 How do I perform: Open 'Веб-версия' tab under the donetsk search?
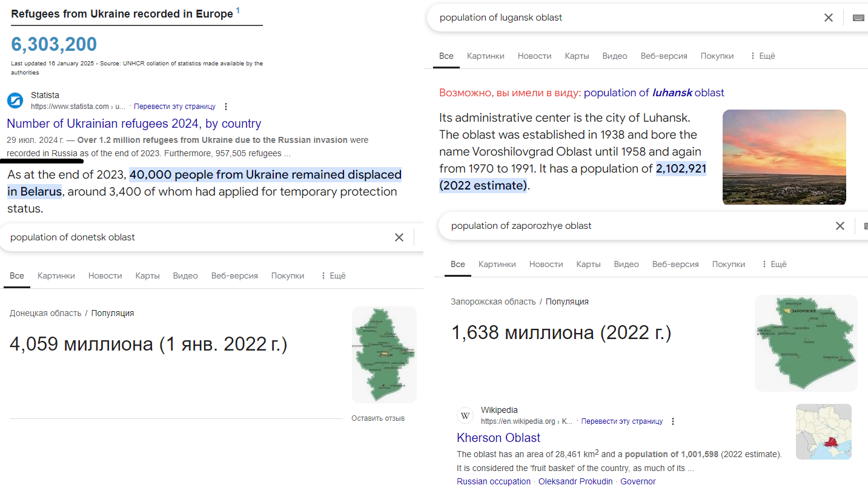tap(234, 275)
